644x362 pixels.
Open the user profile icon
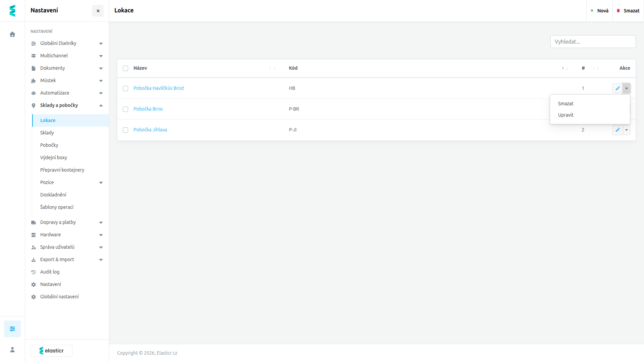[x=12, y=350]
